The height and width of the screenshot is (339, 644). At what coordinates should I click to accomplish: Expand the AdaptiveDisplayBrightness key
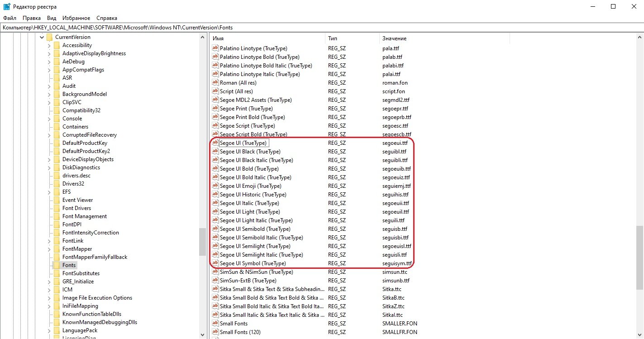49,53
